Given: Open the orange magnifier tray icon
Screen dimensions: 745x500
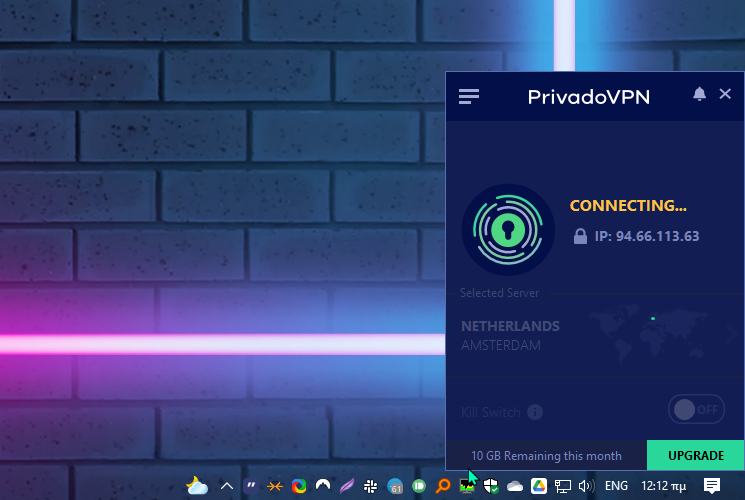Looking at the screenshot, I should point(443,486).
